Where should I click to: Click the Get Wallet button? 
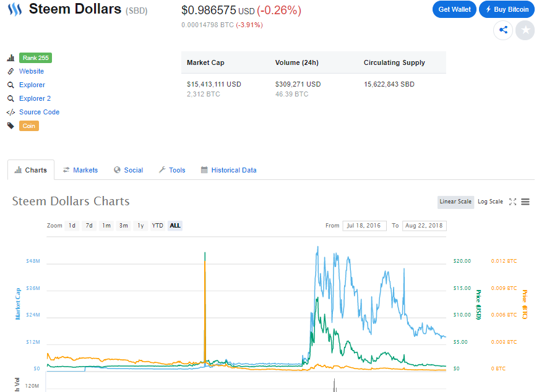(454, 9)
